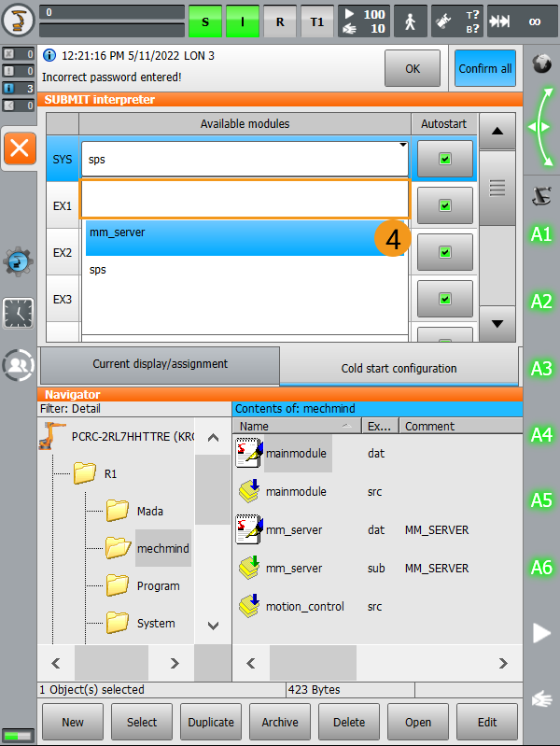Open the clock icon in sidebar

pyautogui.click(x=18, y=313)
